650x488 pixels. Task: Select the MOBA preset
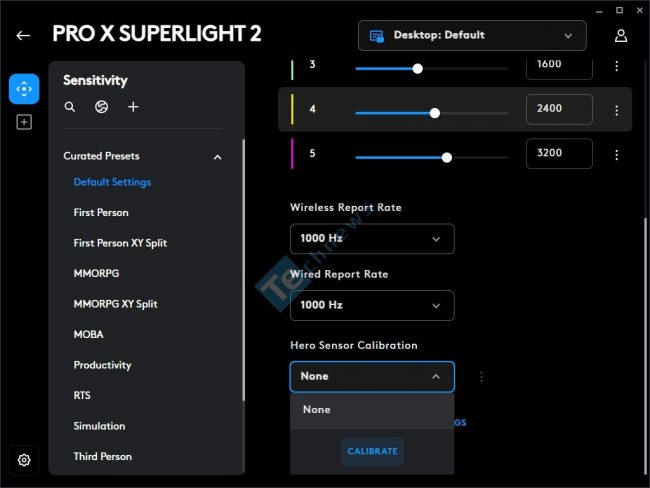tap(88, 335)
